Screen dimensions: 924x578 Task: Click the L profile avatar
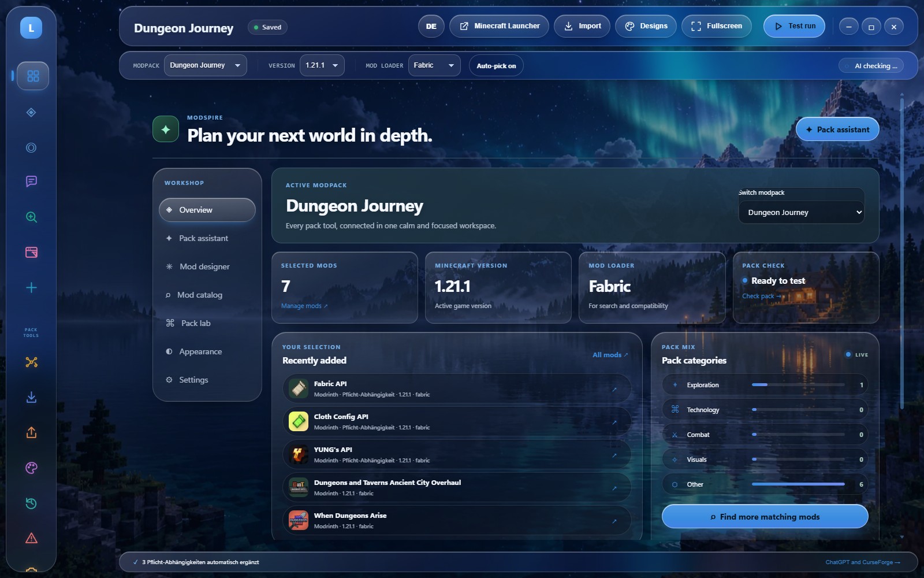click(x=31, y=28)
